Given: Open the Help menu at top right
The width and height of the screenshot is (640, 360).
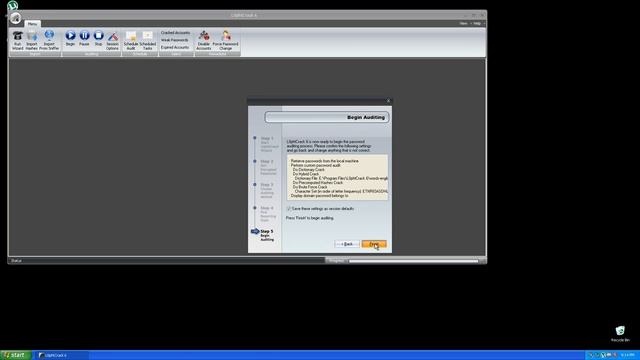Looking at the screenshot, I should (477, 24).
